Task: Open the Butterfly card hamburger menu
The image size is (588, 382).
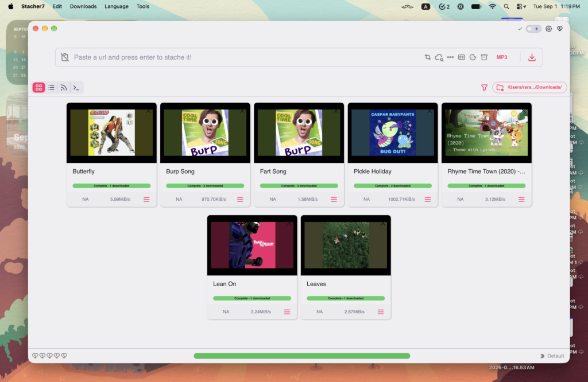Action: click(x=146, y=199)
